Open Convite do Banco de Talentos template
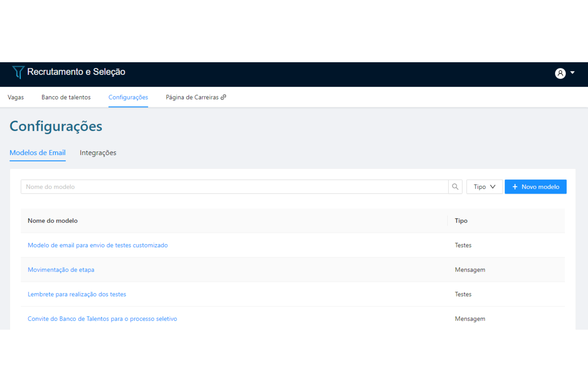The width and height of the screenshot is (588, 392). click(x=102, y=319)
